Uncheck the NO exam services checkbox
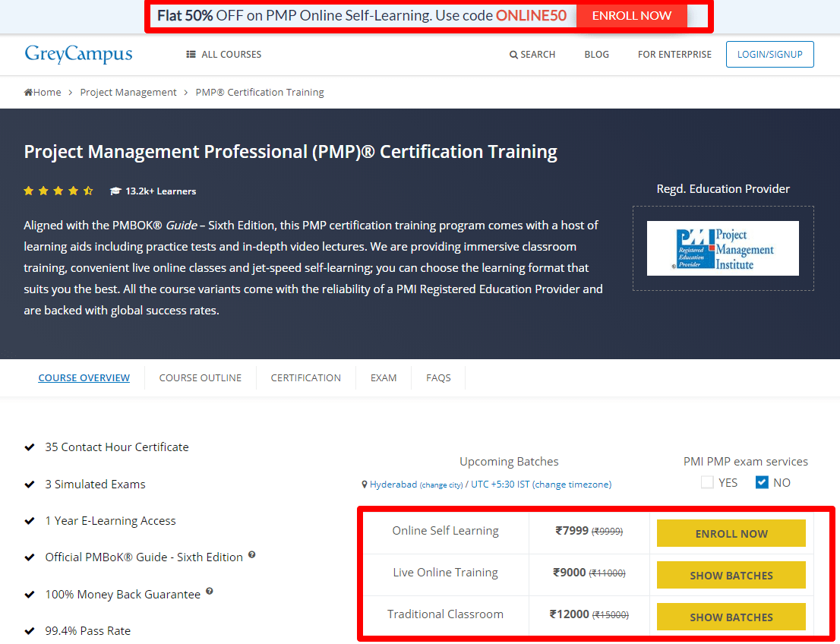 tap(762, 482)
